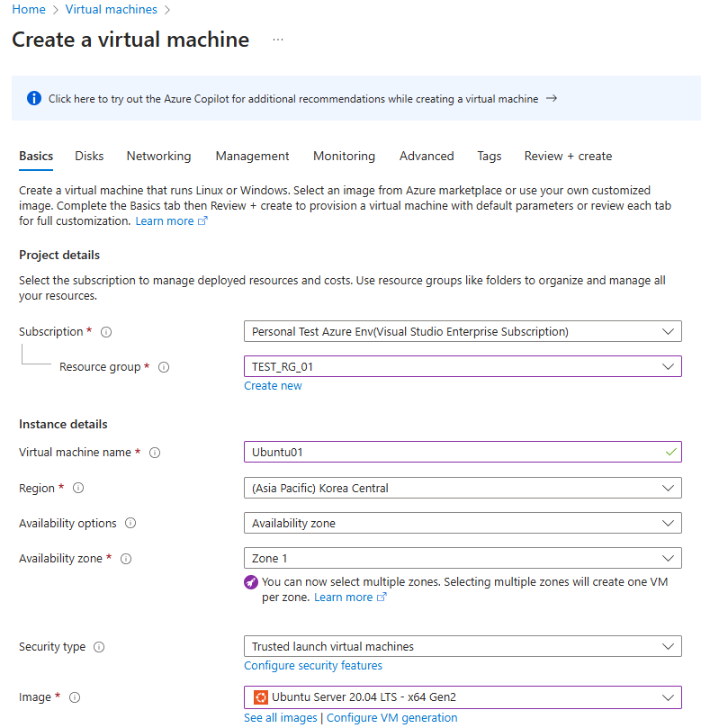Click Learn more link about multiple zones
701x728 pixels.
point(344,598)
